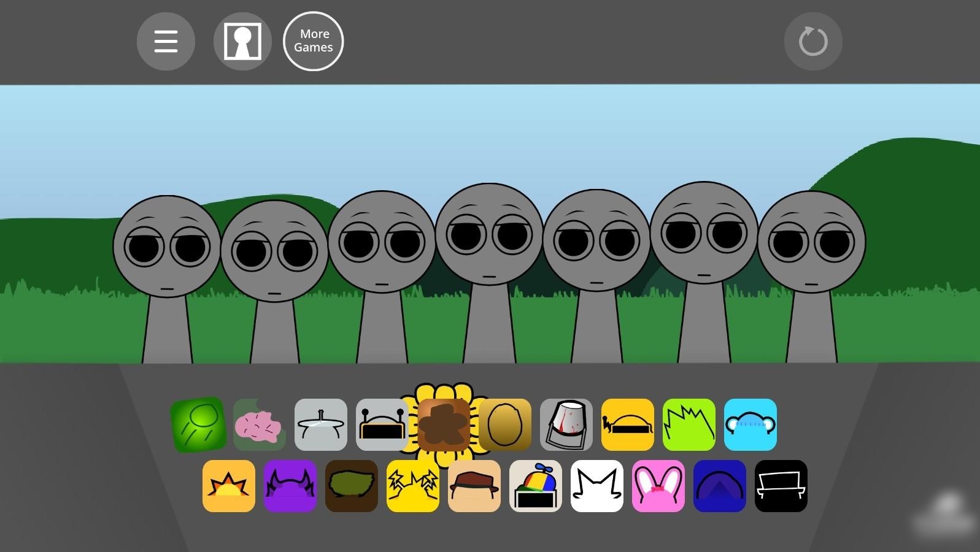The height and width of the screenshot is (552, 980).
Task: Choose the rainbow propeller cap icon
Action: [536, 486]
